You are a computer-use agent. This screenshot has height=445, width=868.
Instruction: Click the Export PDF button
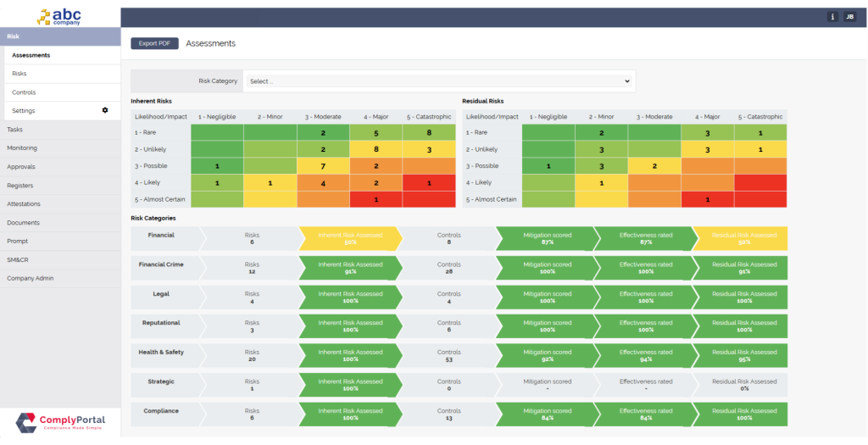point(154,43)
